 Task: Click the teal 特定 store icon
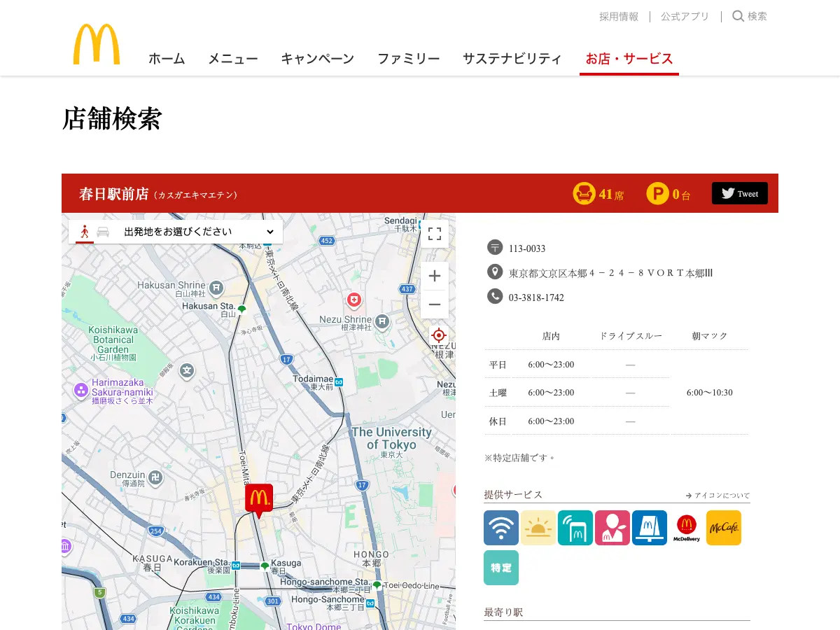[x=501, y=568]
